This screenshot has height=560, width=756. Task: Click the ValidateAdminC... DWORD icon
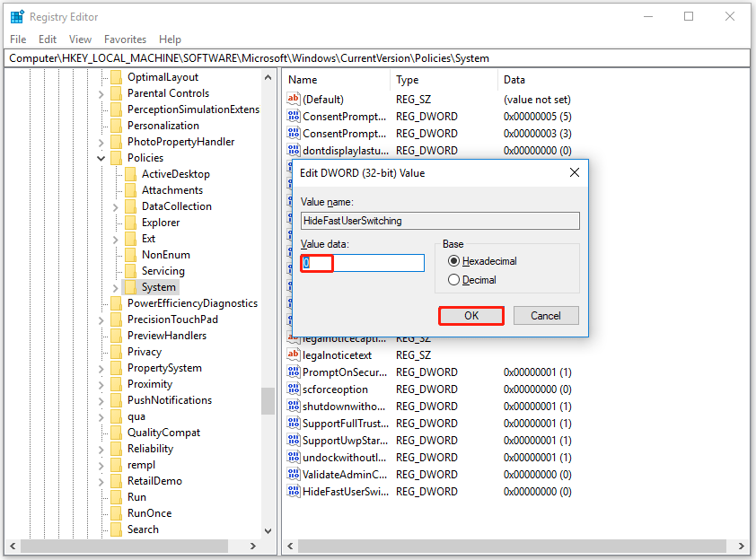point(293,474)
